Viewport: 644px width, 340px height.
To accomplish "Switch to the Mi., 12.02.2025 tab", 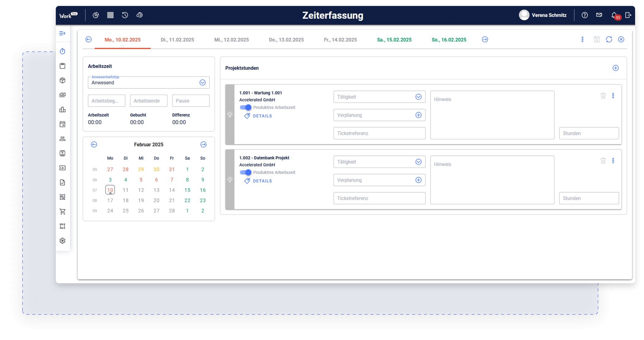I will 231,40.
